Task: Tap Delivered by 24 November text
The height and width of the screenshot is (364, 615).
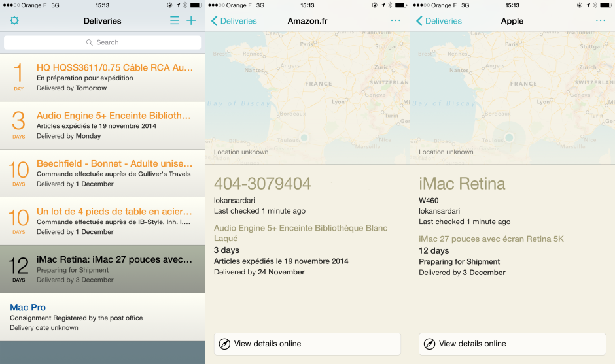Action: click(259, 272)
